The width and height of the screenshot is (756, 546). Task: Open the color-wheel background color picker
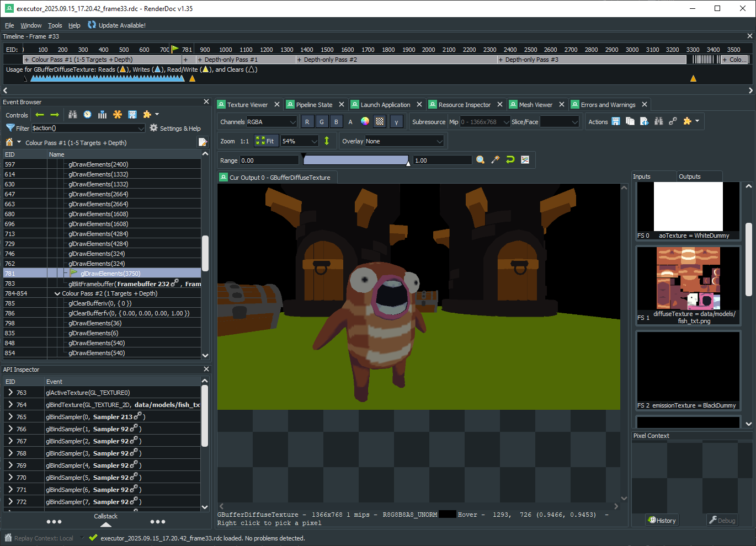[x=365, y=122]
